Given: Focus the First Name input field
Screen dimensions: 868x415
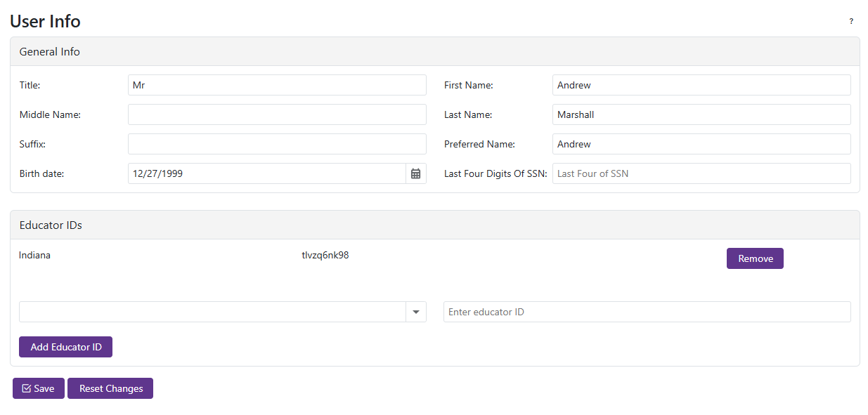Looking at the screenshot, I should tap(701, 85).
